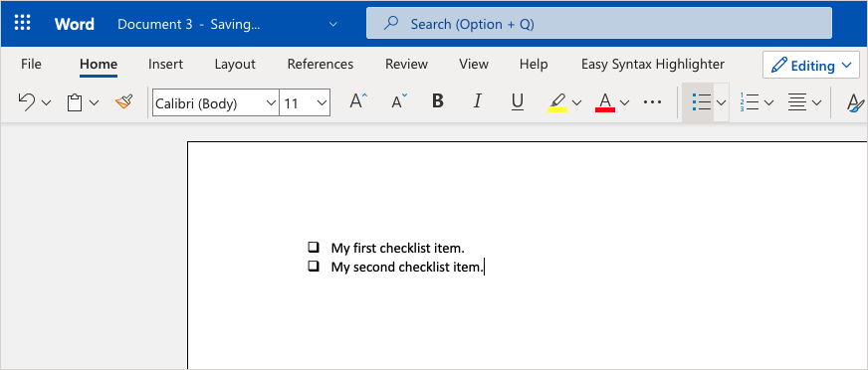Toggle Italic formatting

tap(477, 101)
